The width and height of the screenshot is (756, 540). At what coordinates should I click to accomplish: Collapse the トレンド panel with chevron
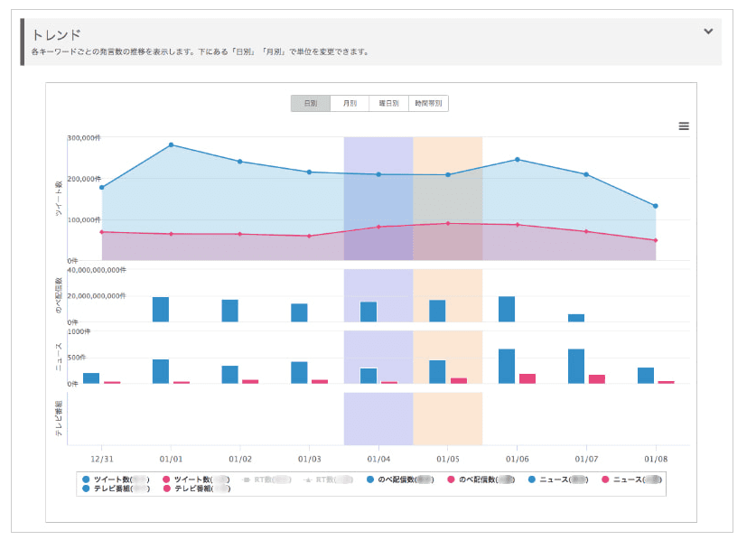(x=708, y=32)
